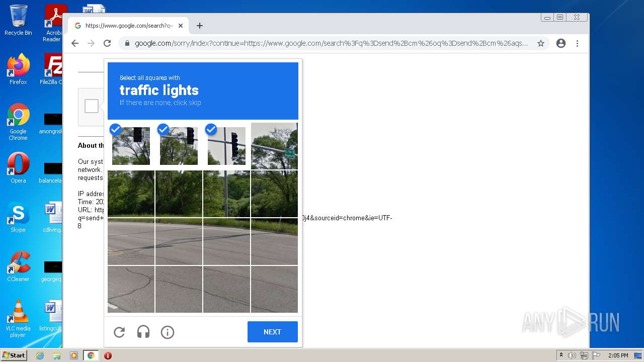Select the top-right tile with green street sign
The width and height of the screenshot is (644, 362).
[274, 146]
